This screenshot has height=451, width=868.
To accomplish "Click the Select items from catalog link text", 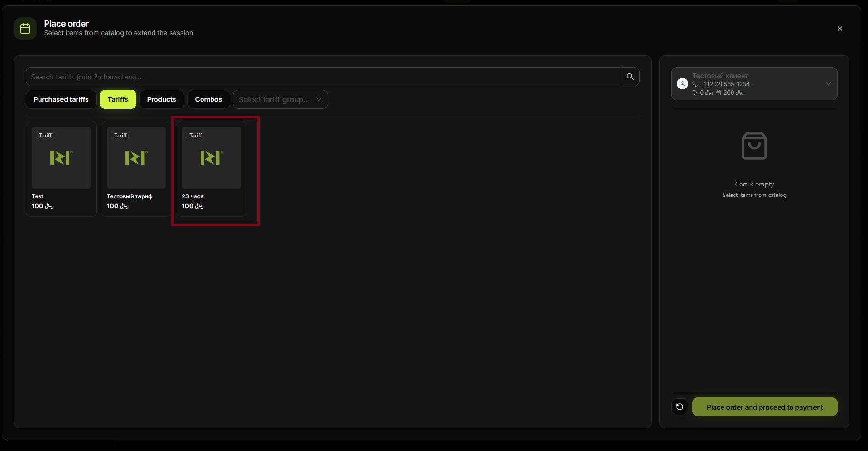I will [x=754, y=195].
